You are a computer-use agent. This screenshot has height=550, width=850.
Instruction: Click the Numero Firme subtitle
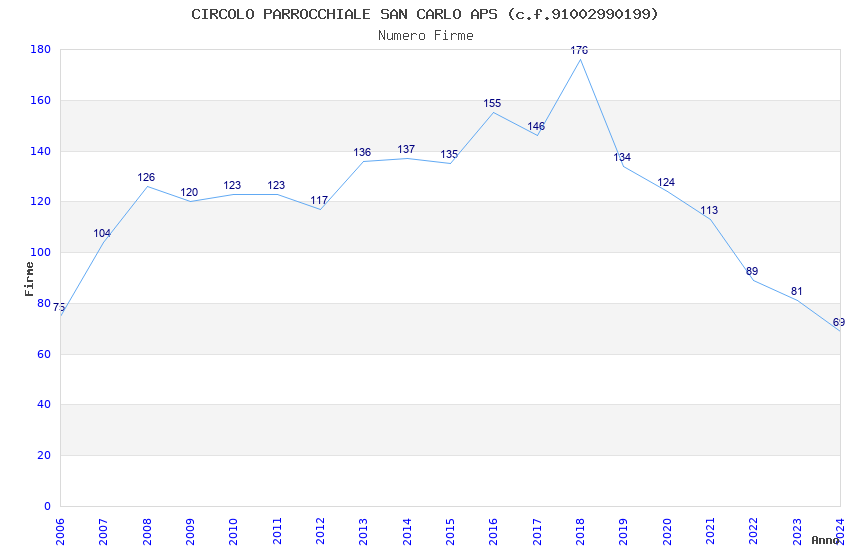[426, 36]
